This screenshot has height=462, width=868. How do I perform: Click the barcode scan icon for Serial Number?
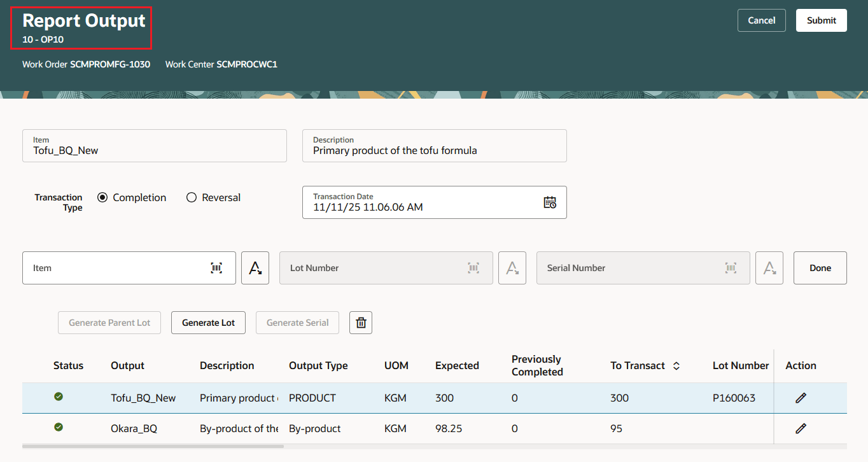730,268
